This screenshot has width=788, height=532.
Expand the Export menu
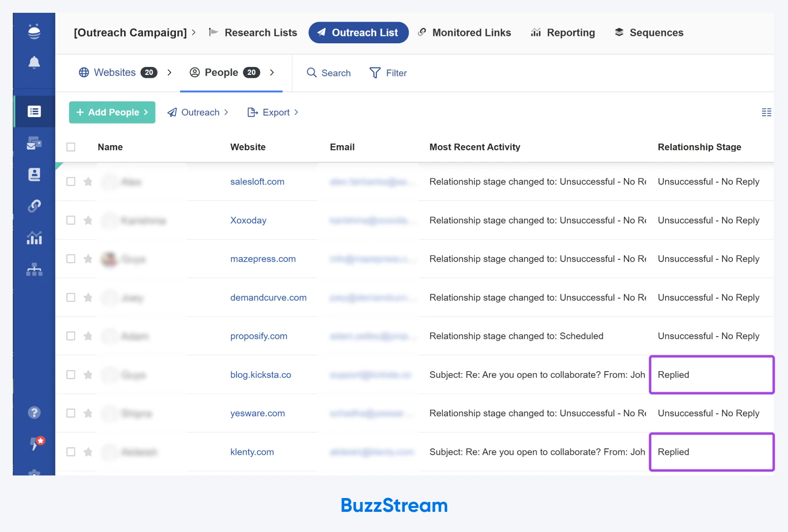coord(273,112)
